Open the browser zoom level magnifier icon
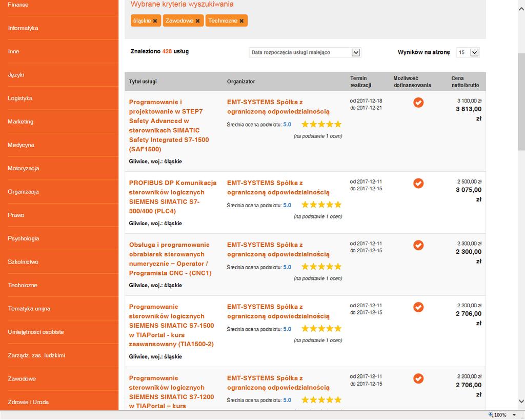This screenshot has height=420, width=525. (491, 415)
